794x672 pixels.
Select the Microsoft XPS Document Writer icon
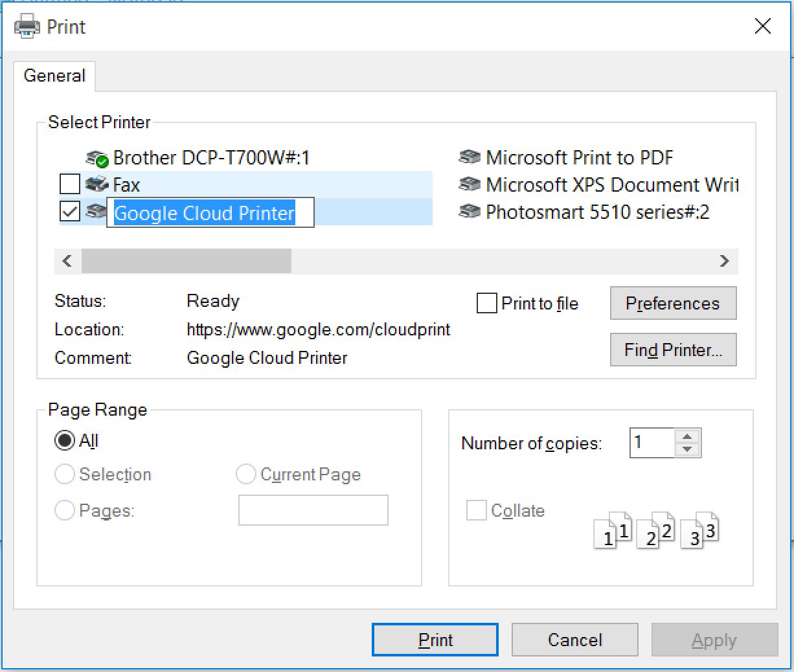pyautogui.click(x=470, y=185)
